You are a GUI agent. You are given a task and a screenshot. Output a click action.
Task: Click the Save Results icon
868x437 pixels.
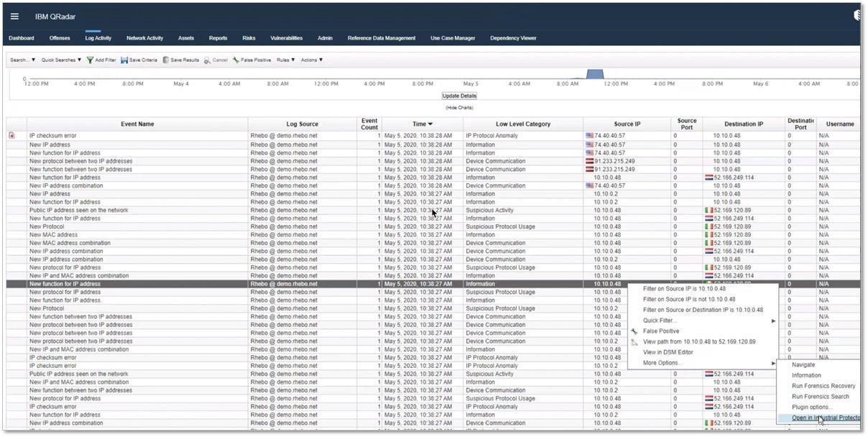(166, 60)
